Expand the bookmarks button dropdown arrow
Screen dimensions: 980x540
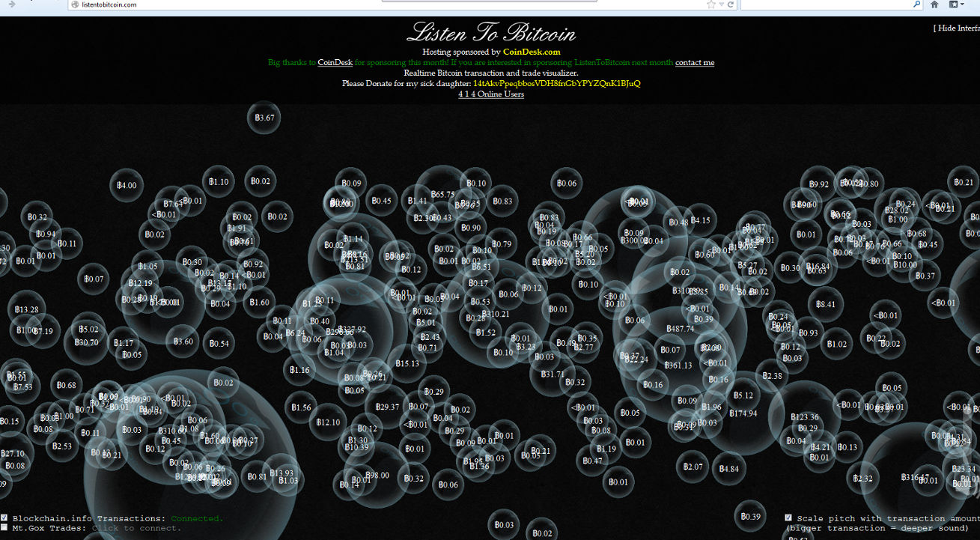964,4
